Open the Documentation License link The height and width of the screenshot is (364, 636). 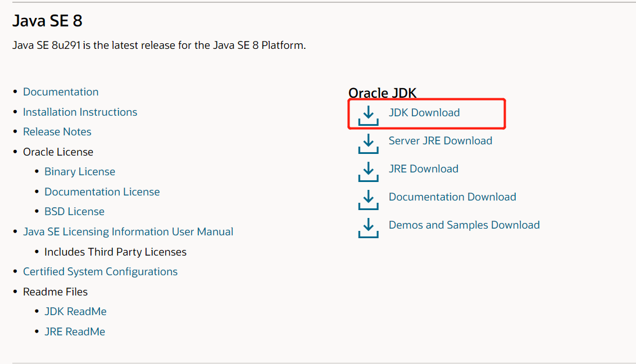[x=102, y=192]
